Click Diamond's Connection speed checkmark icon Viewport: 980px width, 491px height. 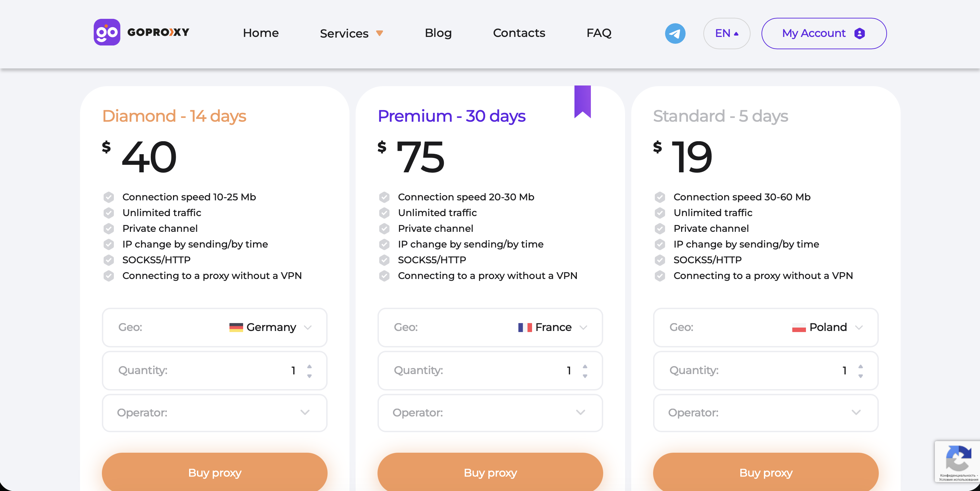pos(109,197)
